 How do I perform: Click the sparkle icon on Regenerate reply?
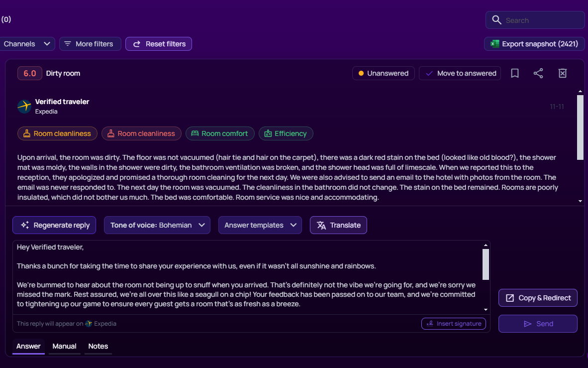pos(25,225)
